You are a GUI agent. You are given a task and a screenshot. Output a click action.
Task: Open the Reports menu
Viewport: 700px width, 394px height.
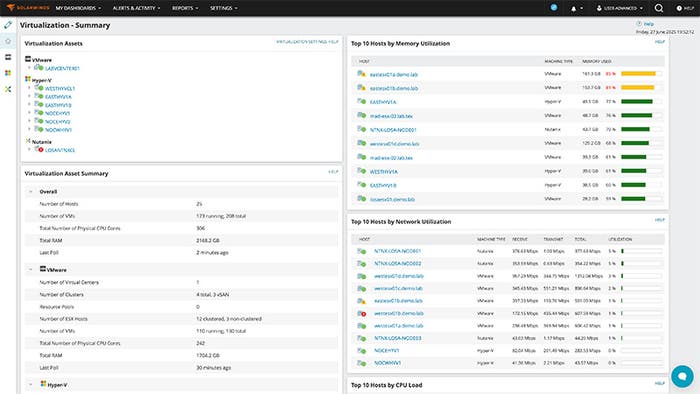click(185, 8)
